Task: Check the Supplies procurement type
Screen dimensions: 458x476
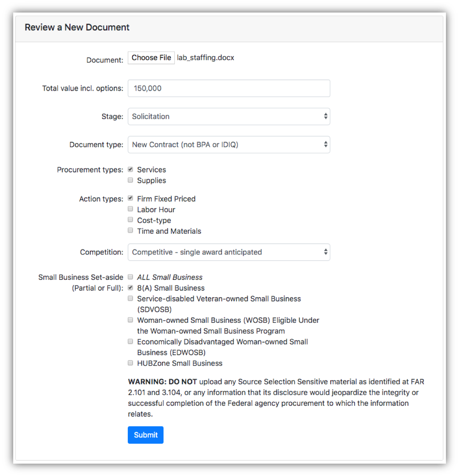Action: [130, 180]
